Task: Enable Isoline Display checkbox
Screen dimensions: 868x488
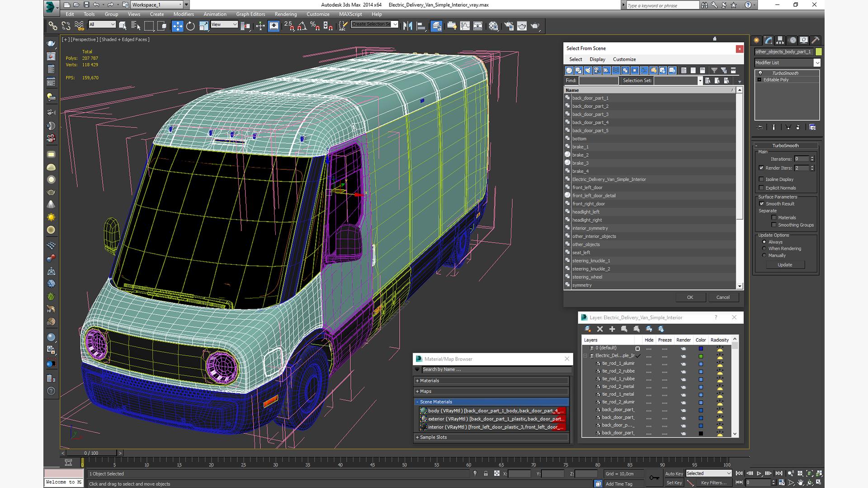Action: click(x=761, y=179)
